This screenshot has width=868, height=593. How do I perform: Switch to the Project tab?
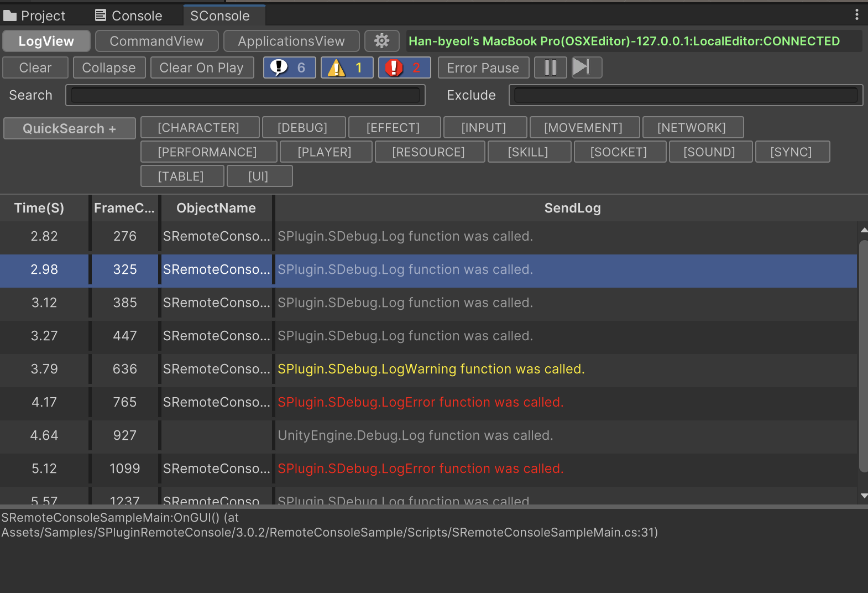coord(34,15)
